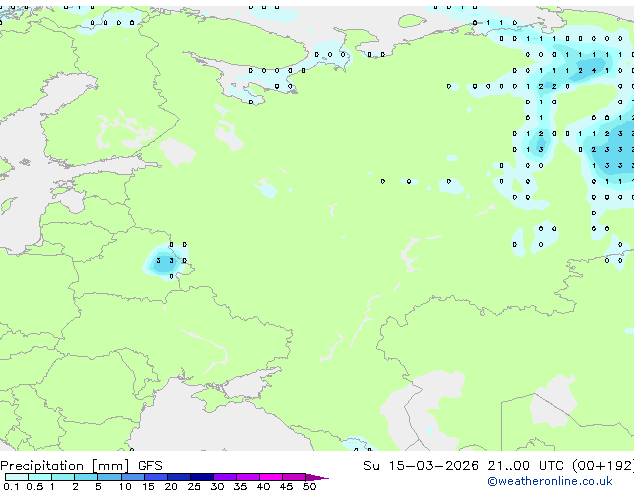Click the 'Precipitation [mm] GFS' title text

pos(81,466)
